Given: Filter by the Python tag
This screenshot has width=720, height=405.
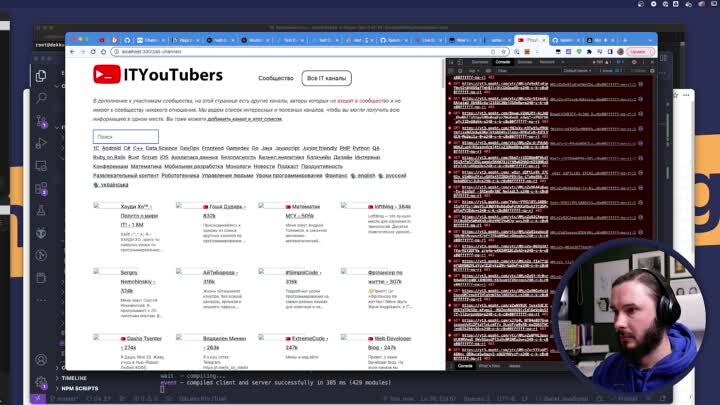Looking at the screenshot, I should (x=361, y=148).
